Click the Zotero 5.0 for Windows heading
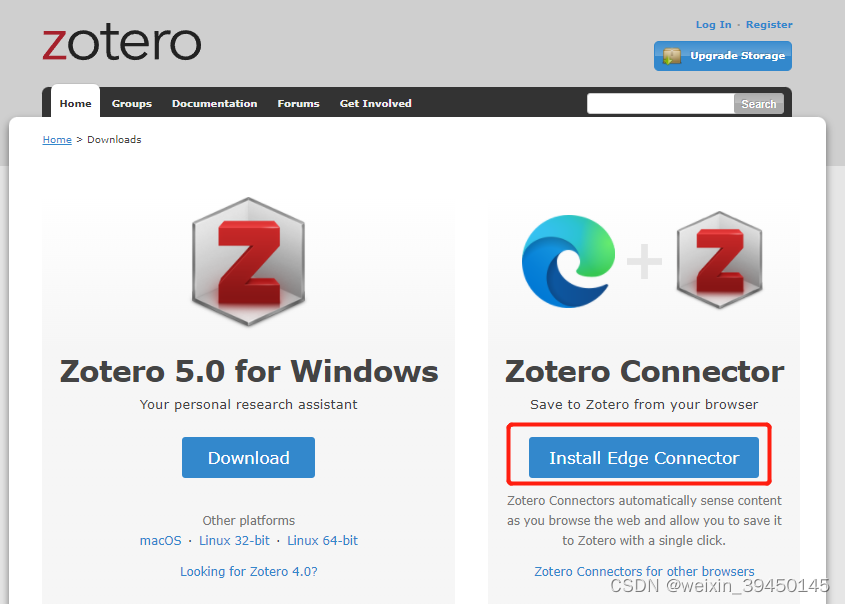This screenshot has height=604, width=845. 249,371
